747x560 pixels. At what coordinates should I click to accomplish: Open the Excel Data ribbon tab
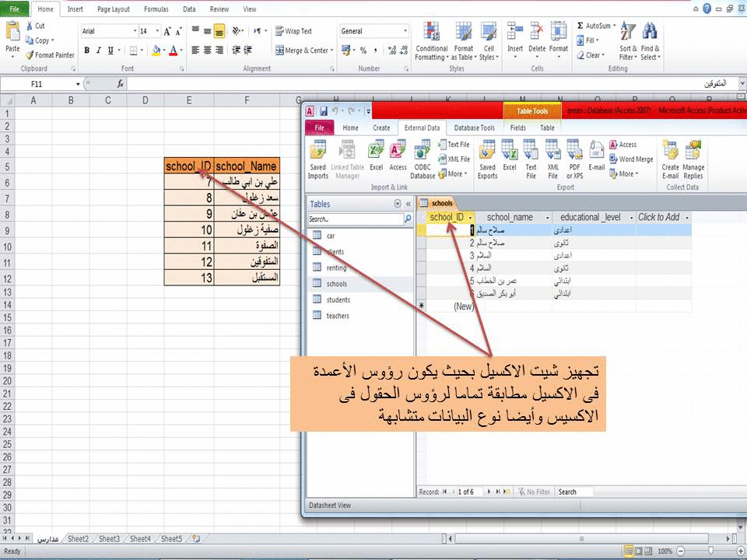pos(189,9)
